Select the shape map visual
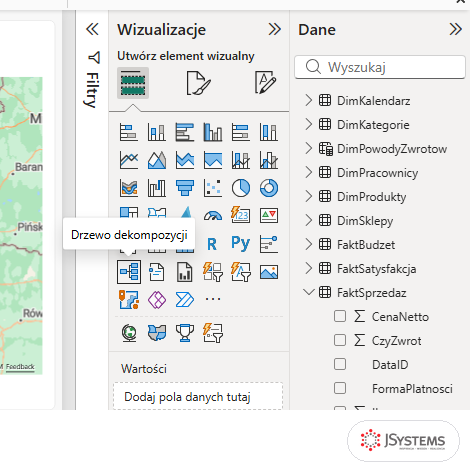 tap(157, 333)
